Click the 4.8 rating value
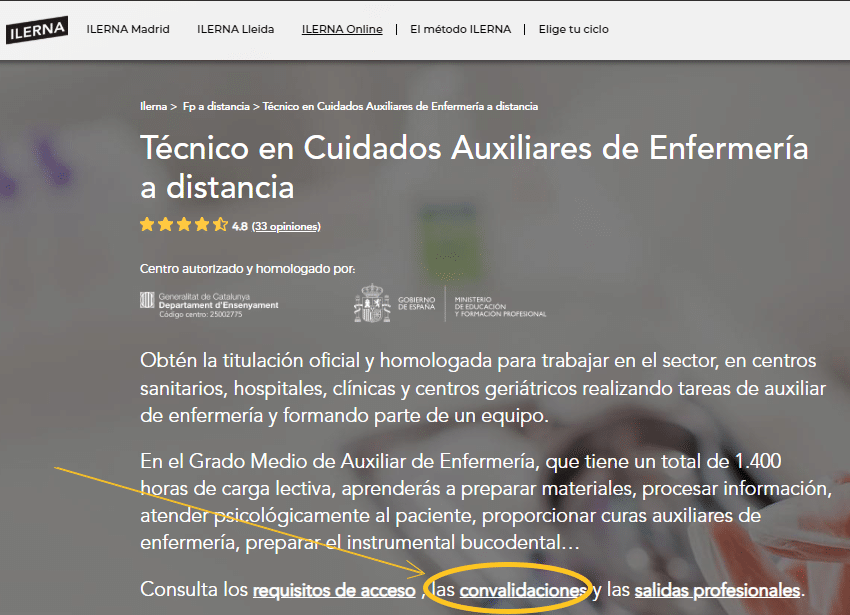850x615 pixels. click(240, 226)
